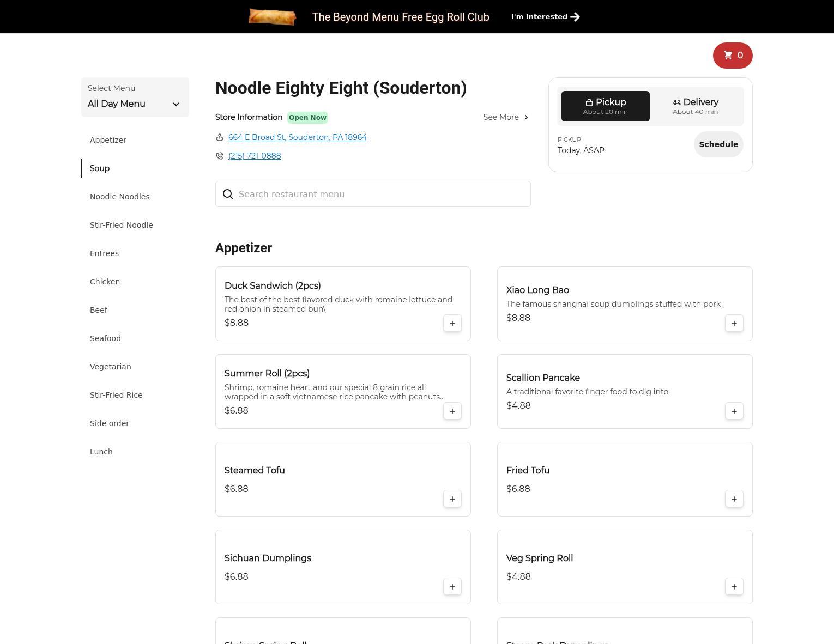This screenshot has height=644, width=834.
Task: Add Sichuan Dumplings with plus icon
Action: [x=452, y=587]
